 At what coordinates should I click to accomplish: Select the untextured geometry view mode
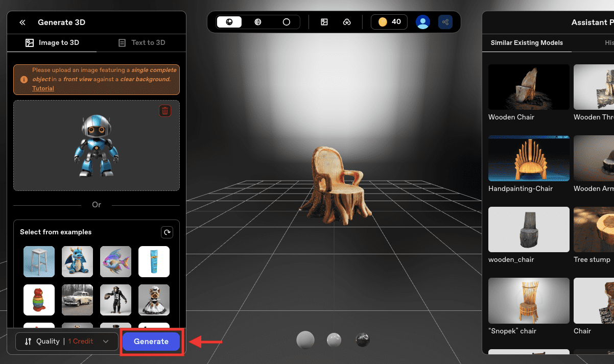pos(287,22)
